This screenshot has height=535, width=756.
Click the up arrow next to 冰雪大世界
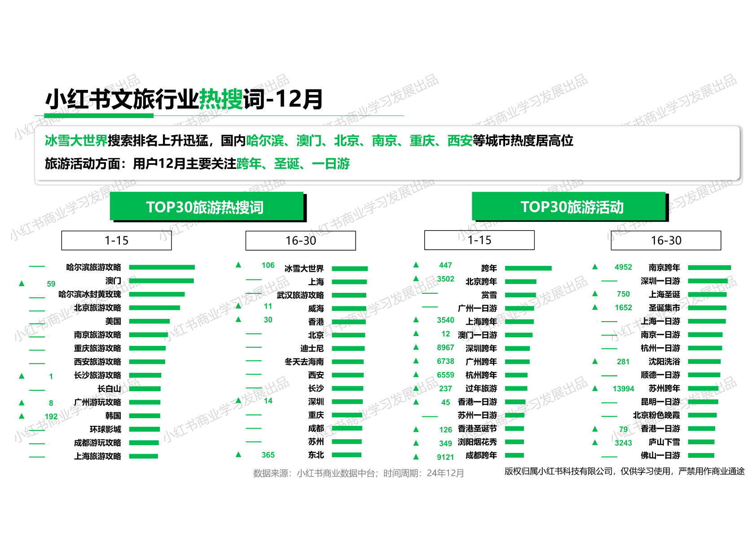click(238, 265)
